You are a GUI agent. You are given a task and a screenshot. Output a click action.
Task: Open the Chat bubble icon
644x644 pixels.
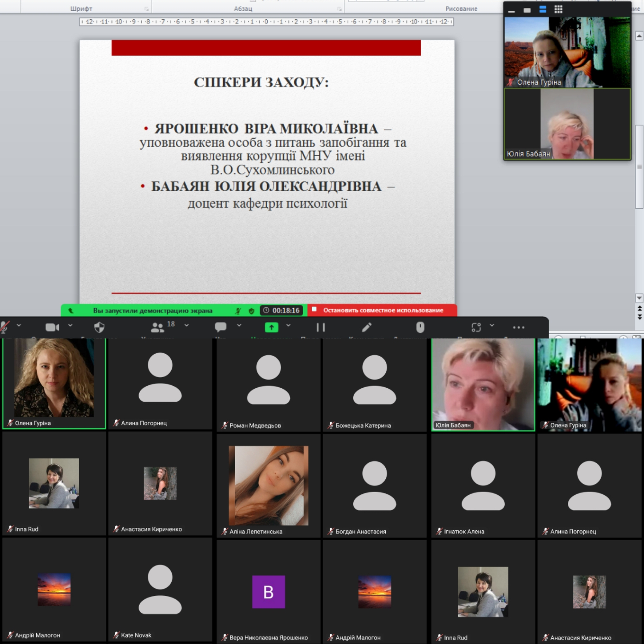(x=221, y=327)
